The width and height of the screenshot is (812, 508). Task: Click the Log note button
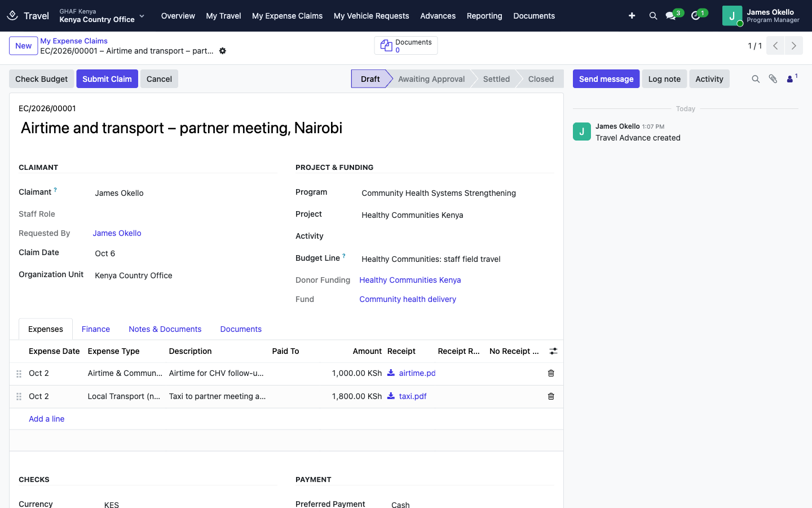(x=664, y=79)
